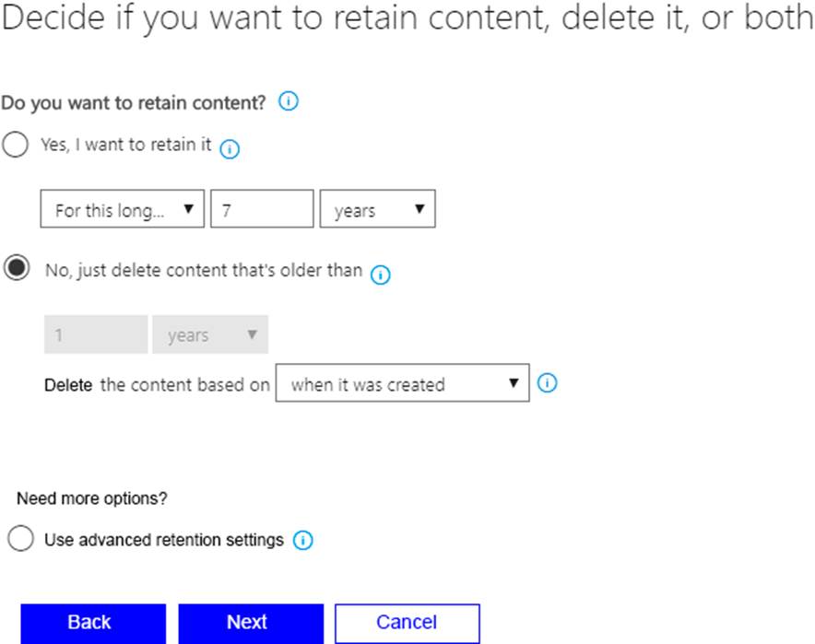Click info icon next to "when it was created" dropdown

pos(547,383)
